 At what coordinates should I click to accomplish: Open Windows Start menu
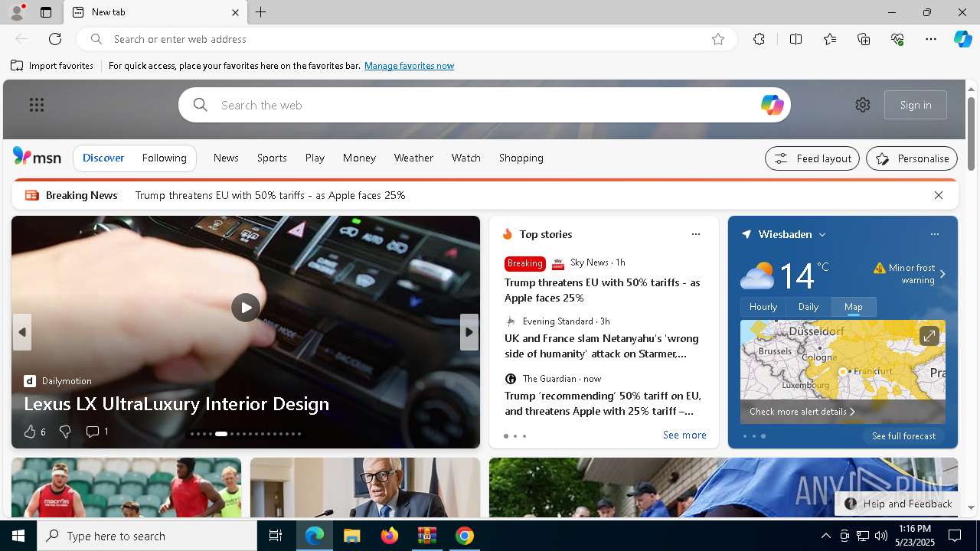coord(18,536)
